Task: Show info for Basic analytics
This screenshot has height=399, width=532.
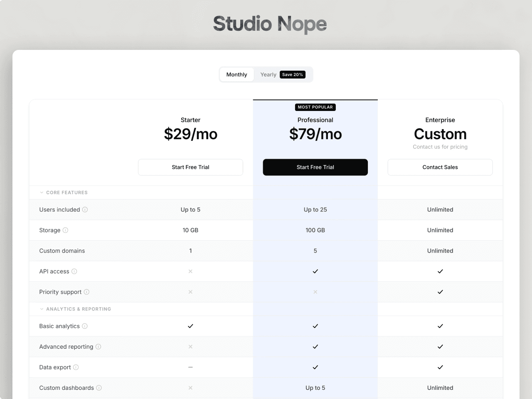Action: coord(85,326)
